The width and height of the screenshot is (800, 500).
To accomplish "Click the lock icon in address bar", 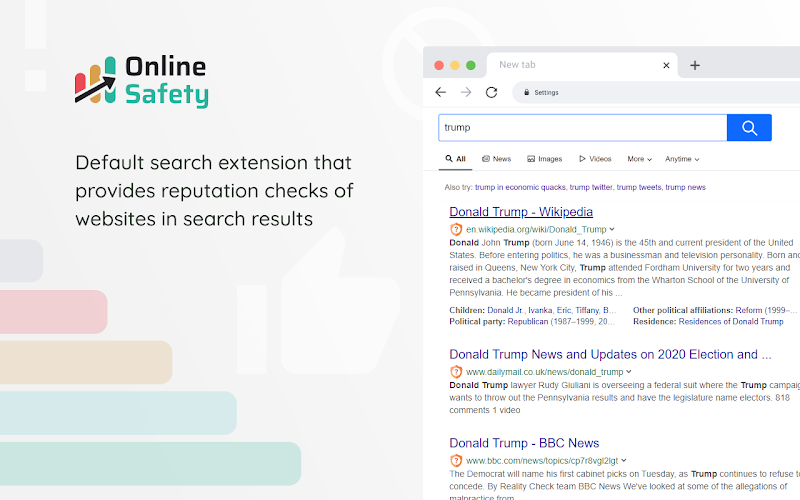I will click(527, 92).
